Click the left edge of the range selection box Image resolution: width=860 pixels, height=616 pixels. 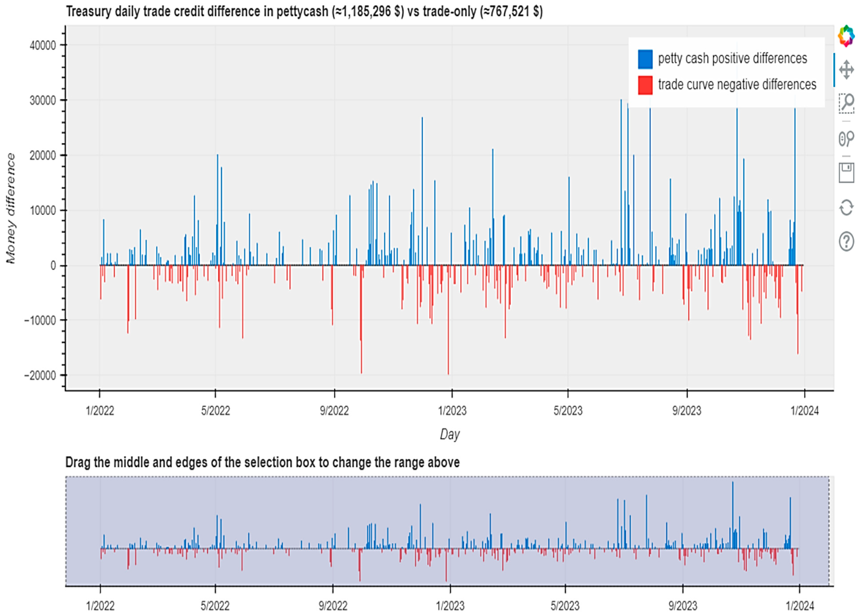[66, 531]
